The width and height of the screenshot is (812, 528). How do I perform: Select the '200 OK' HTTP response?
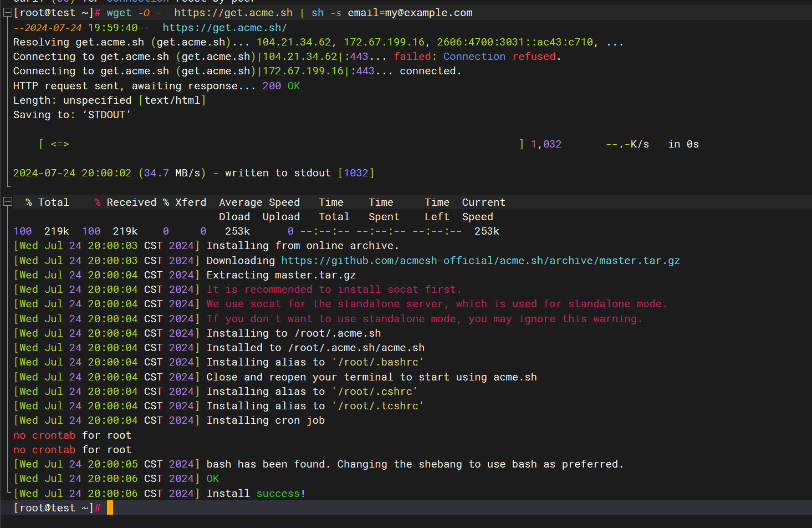pos(281,86)
